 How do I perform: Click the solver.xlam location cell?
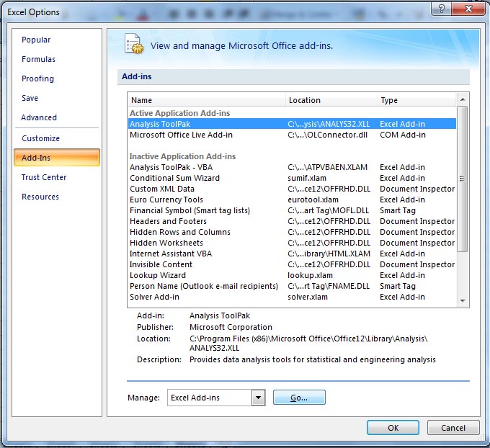[308, 297]
